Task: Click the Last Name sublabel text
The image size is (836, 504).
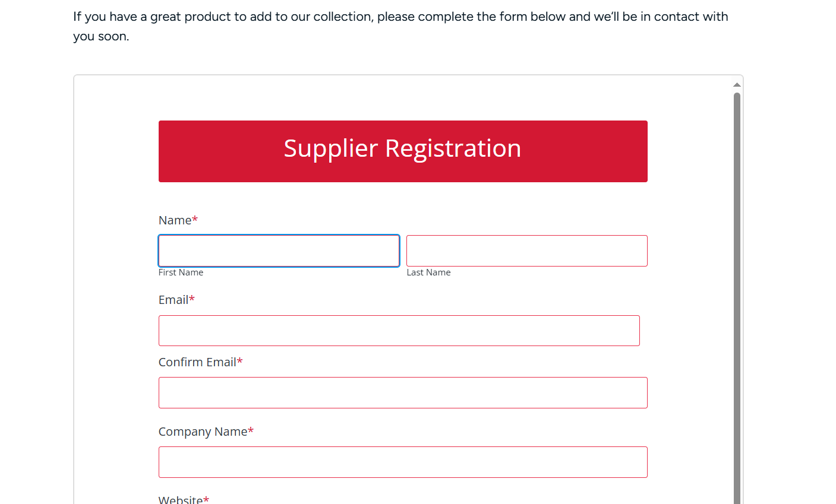Action: pyautogui.click(x=428, y=272)
